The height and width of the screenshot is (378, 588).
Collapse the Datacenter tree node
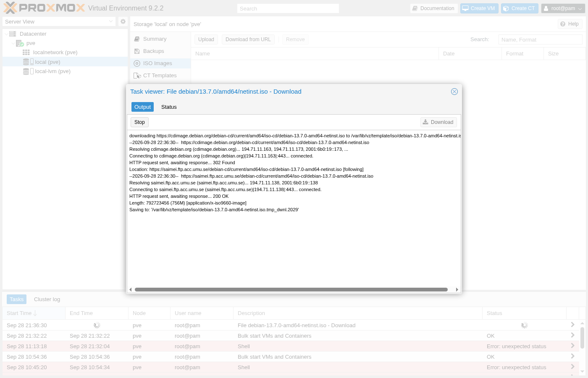click(x=6, y=34)
